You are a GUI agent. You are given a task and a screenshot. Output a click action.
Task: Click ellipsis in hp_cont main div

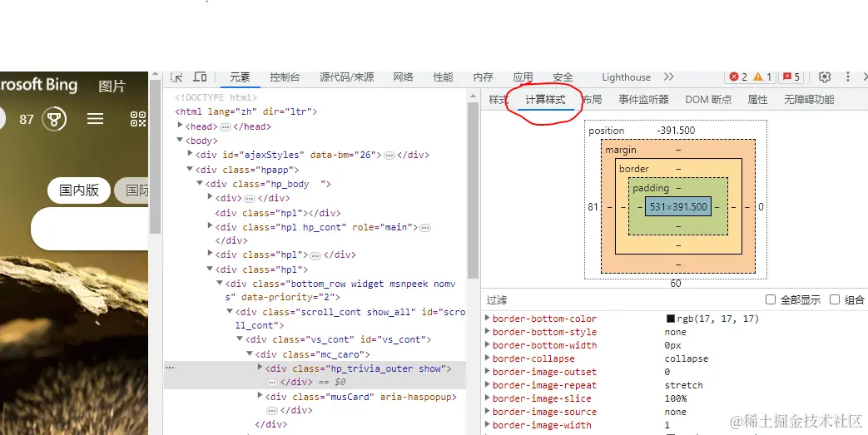tap(425, 227)
